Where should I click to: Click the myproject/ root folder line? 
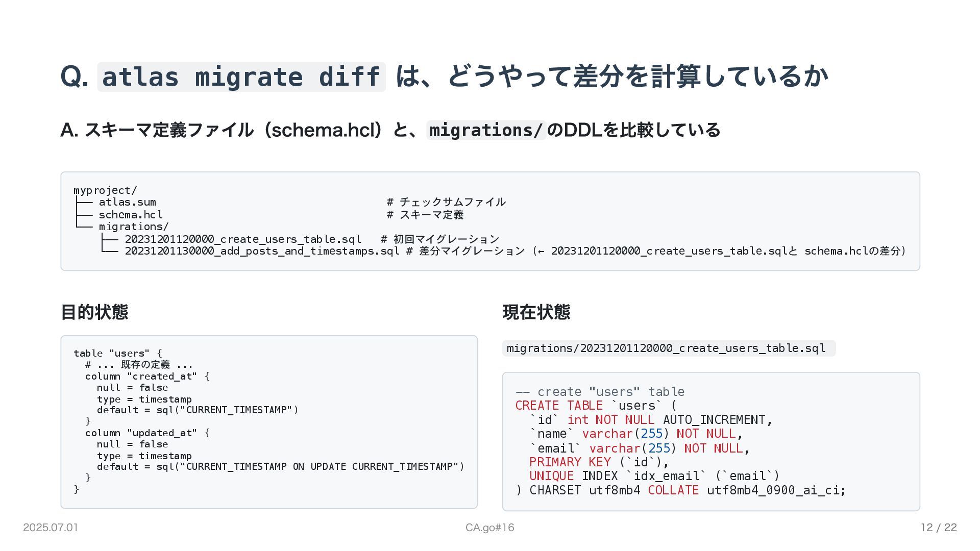pyautogui.click(x=105, y=190)
